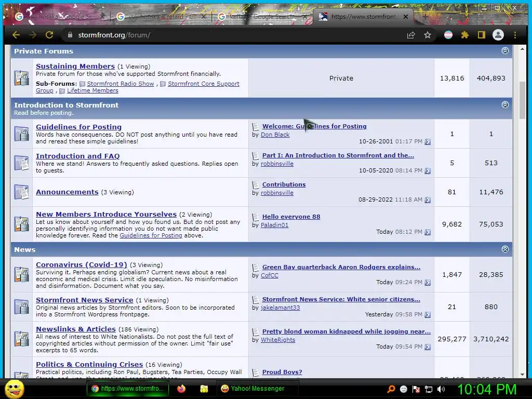Go to last post arrow for Today 08:12 PM
The image size is (532, 399).
point(428,232)
